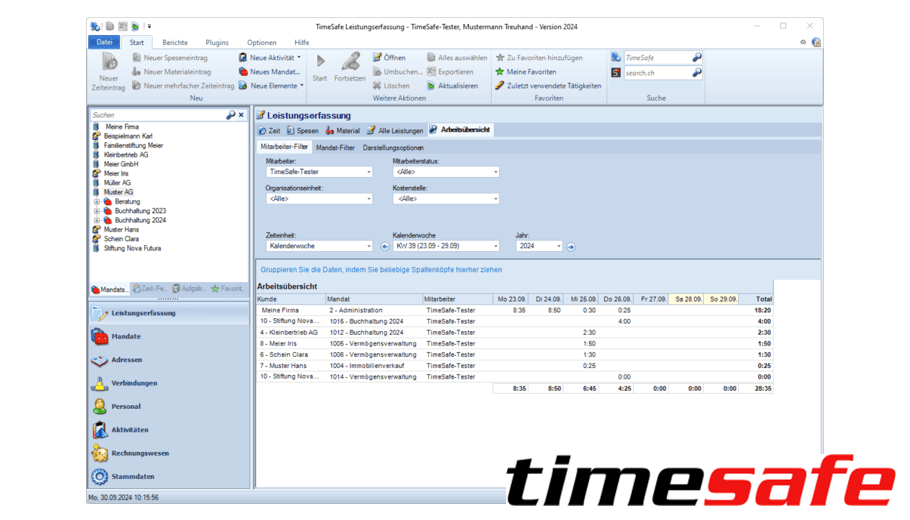This screenshot has height=520, width=910.
Task: Open the Jahr dropdown showing 2024
Action: [558, 246]
